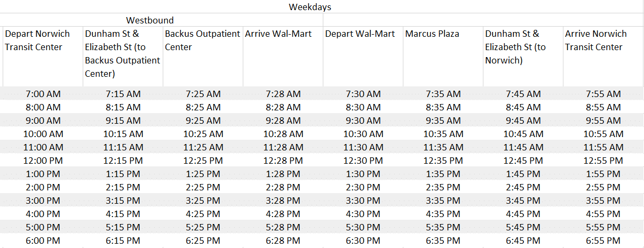
Task: Select the 6:00 PM departure cell
Action: pyautogui.click(x=43, y=241)
